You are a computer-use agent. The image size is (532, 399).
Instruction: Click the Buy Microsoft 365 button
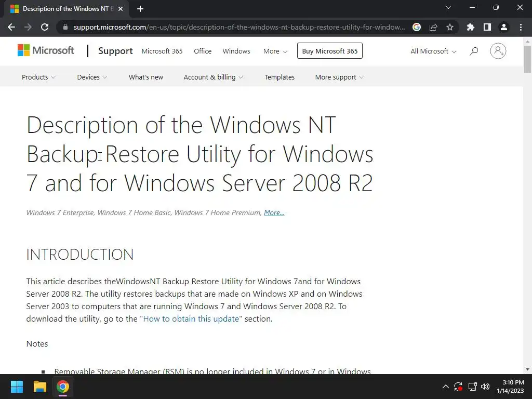[330, 51]
